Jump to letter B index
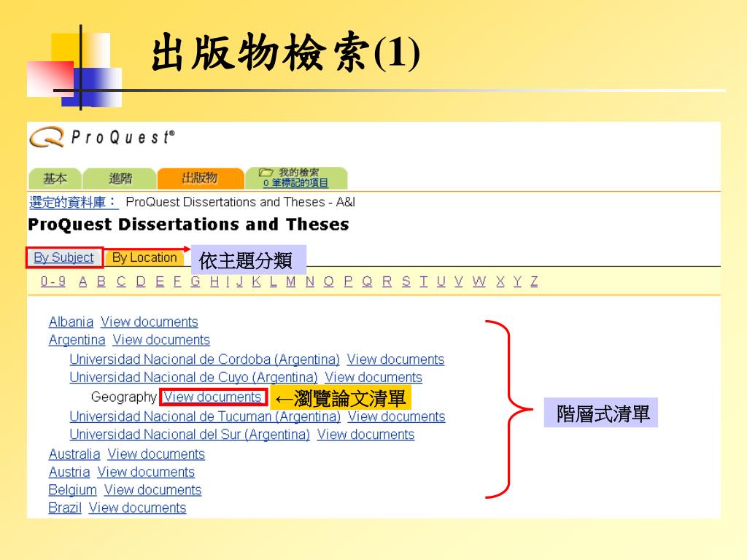The image size is (747, 560). coord(101,281)
